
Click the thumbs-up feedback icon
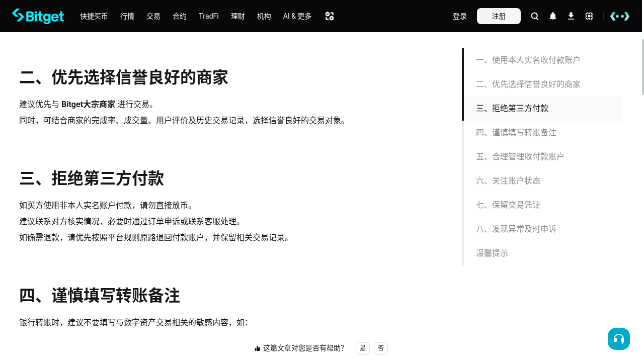pyautogui.click(x=258, y=348)
